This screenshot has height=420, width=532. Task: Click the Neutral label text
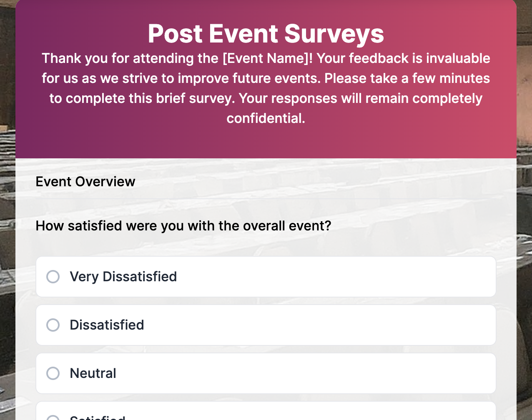tap(93, 373)
